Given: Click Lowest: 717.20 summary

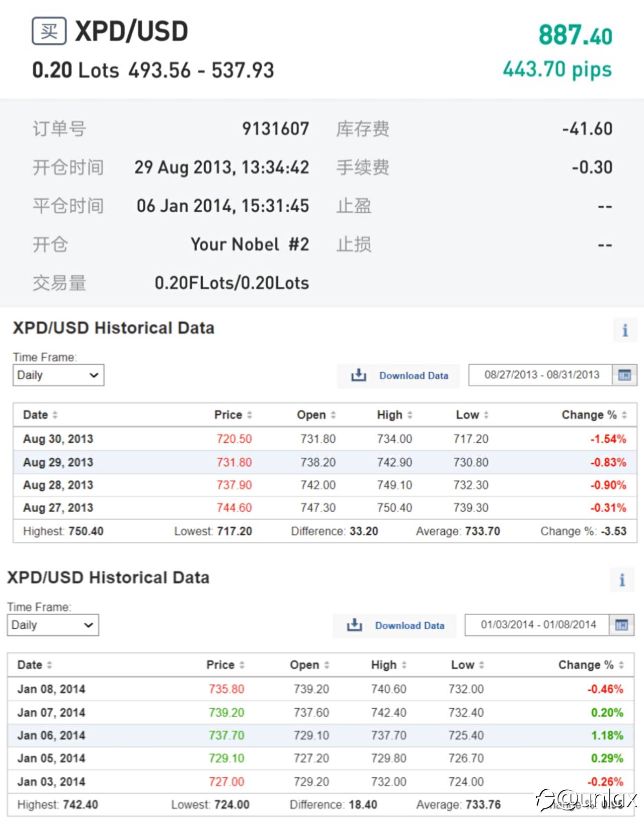Looking at the screenshot, I should (213, 532).
